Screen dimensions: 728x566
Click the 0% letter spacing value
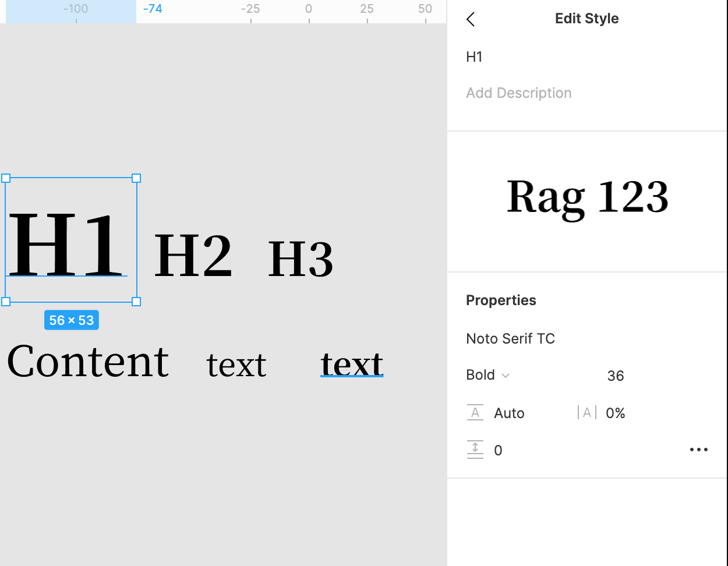[x=615, y=413]
